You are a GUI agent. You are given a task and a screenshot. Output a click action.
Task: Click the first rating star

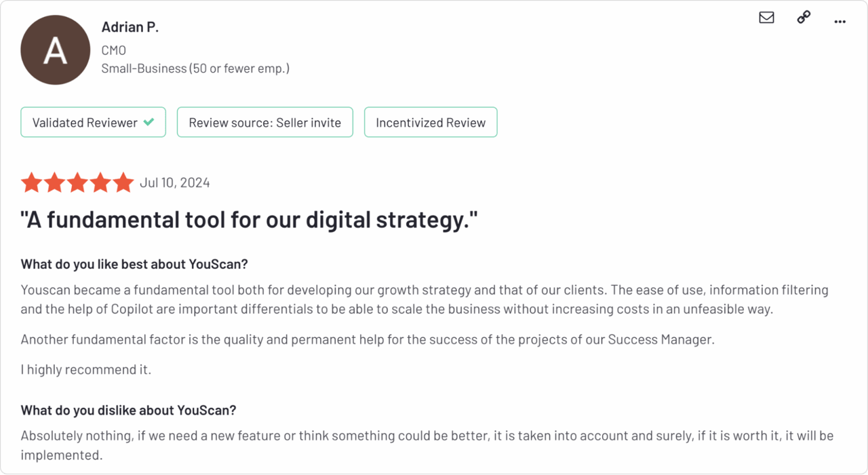click(x=31, y=183)
